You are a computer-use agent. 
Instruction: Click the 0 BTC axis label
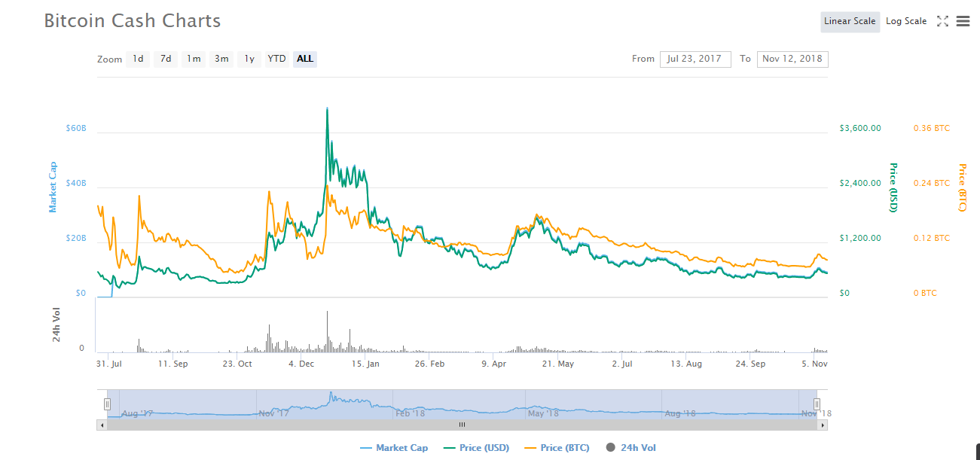pyautogui.click(x=925, y=294)
